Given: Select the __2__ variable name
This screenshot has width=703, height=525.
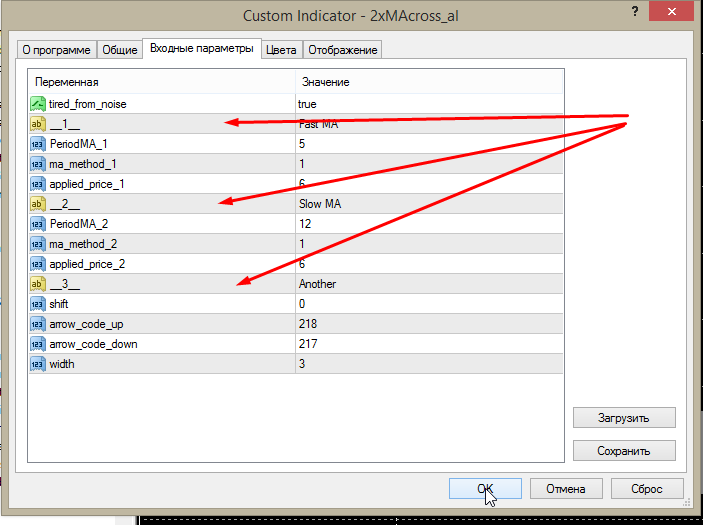Looking at the screenshot, I should (x=65, y=204).
